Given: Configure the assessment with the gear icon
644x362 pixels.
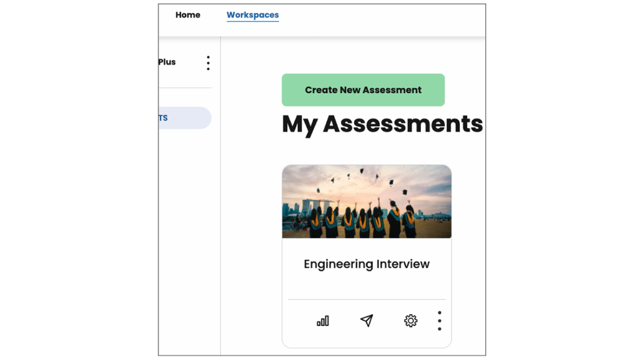Looking at the screenshot, I should point(411,321).
